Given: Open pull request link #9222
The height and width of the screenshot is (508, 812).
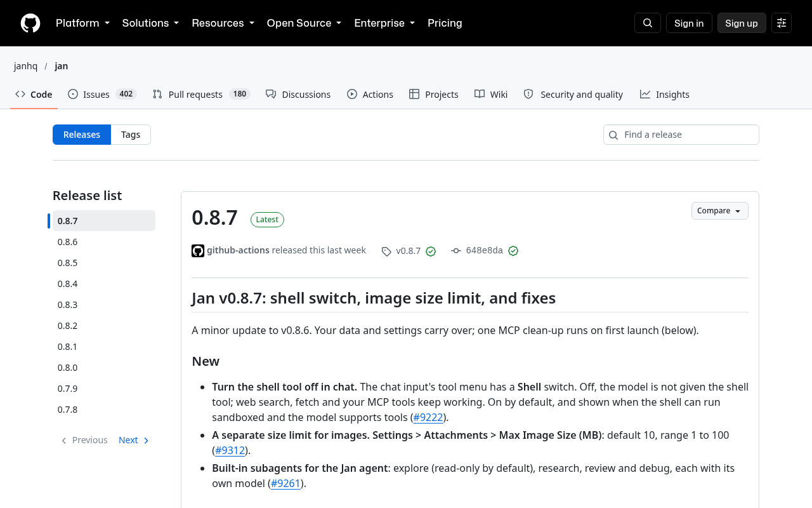Looking at the screenshot, I should (428, 417).
